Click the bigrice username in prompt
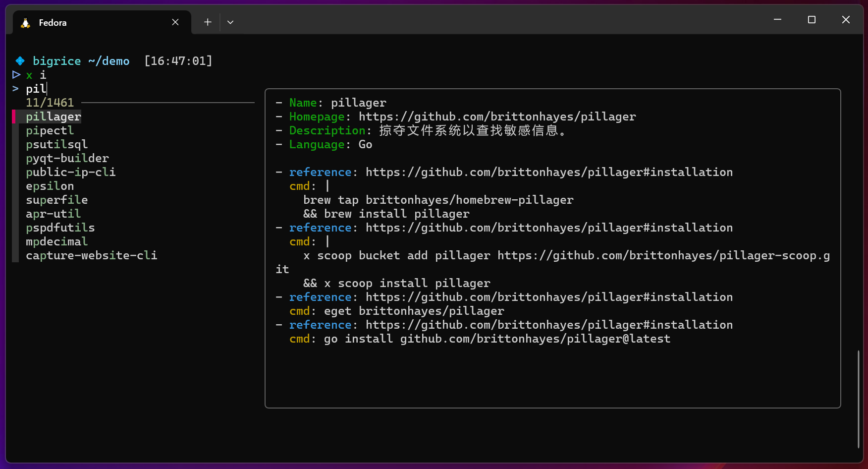The width and height of the screenshot is (868, 469). 57,61
